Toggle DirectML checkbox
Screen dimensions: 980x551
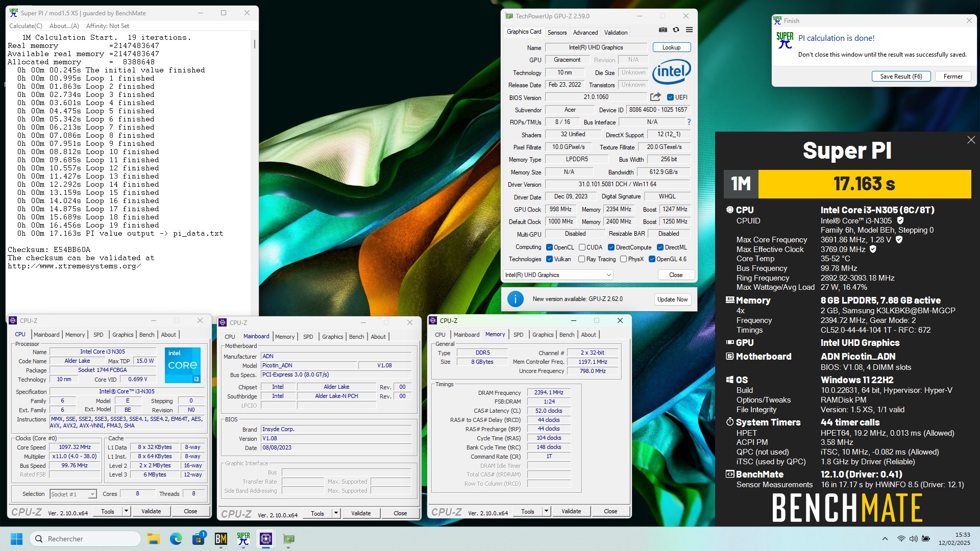[660, 247]
